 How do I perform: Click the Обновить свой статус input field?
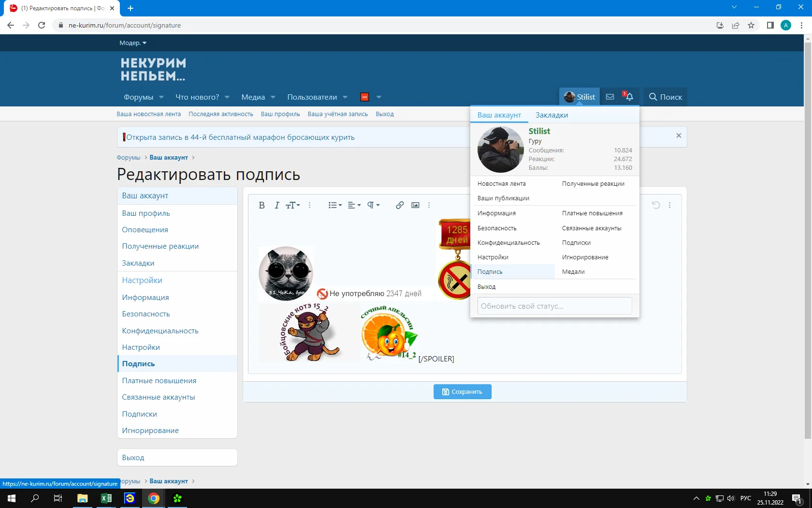(554, 306)
